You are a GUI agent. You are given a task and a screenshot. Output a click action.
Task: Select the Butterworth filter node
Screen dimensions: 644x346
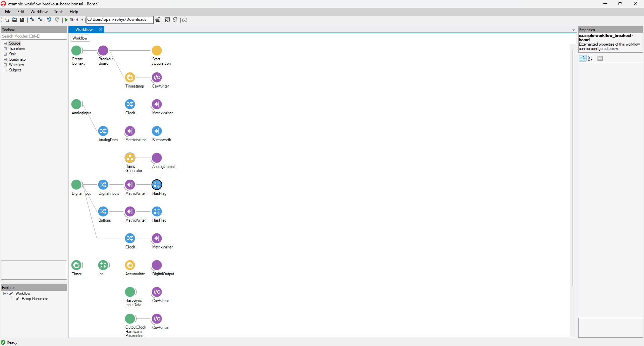pyautogui.click(x=157, y=131)
